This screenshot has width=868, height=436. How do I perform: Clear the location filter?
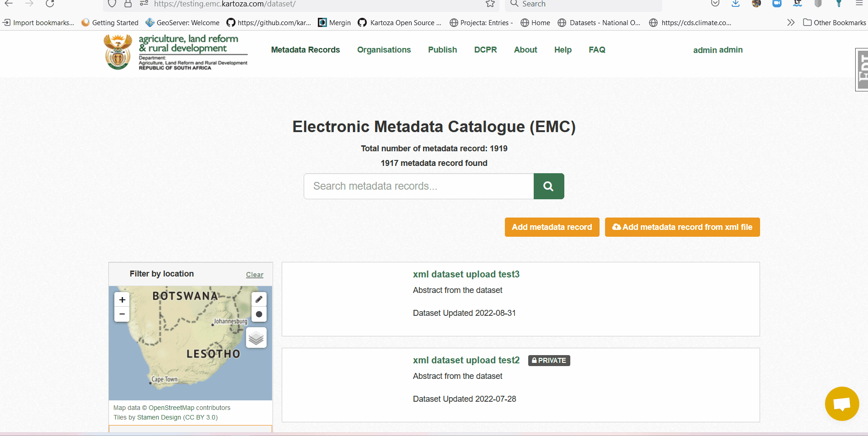(x=254, y=274)
